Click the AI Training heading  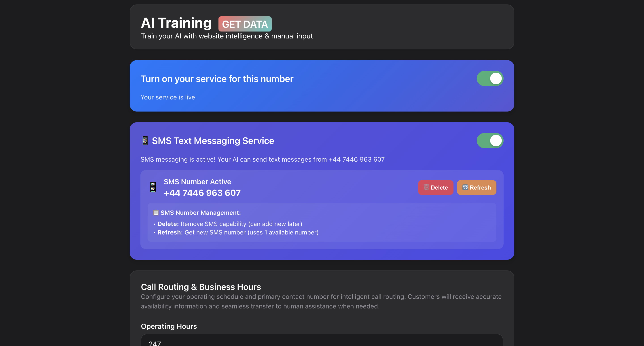[x=176, y=23]
